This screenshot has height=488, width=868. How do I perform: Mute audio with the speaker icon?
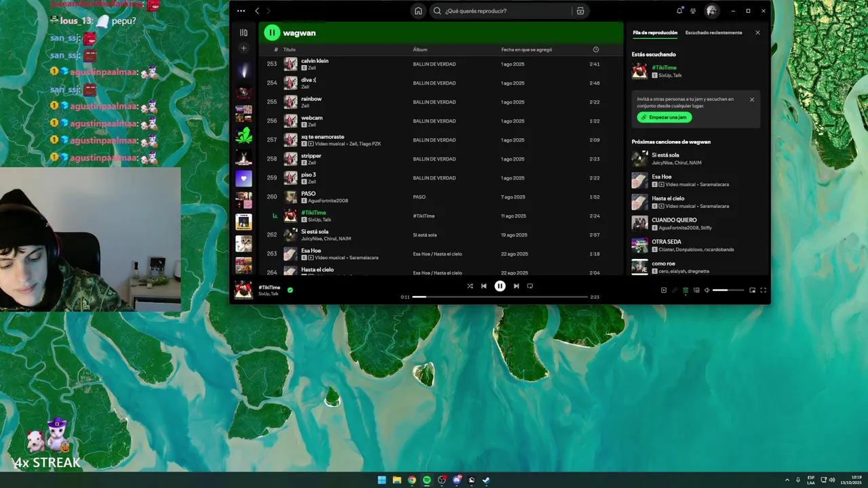coord(707,290)
